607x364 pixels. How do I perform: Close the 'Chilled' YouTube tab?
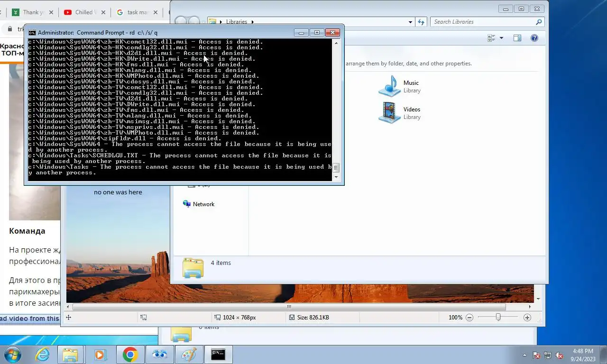(x=103, y=12)
